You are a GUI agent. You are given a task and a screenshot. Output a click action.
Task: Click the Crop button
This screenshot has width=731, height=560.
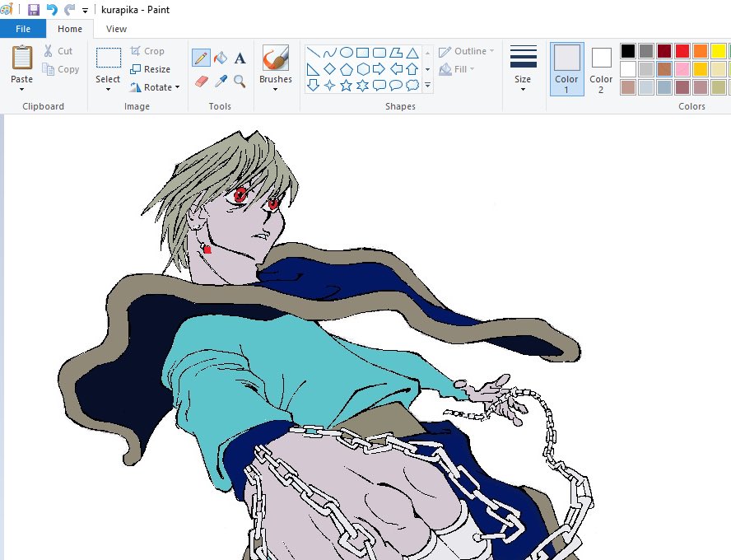147,51
